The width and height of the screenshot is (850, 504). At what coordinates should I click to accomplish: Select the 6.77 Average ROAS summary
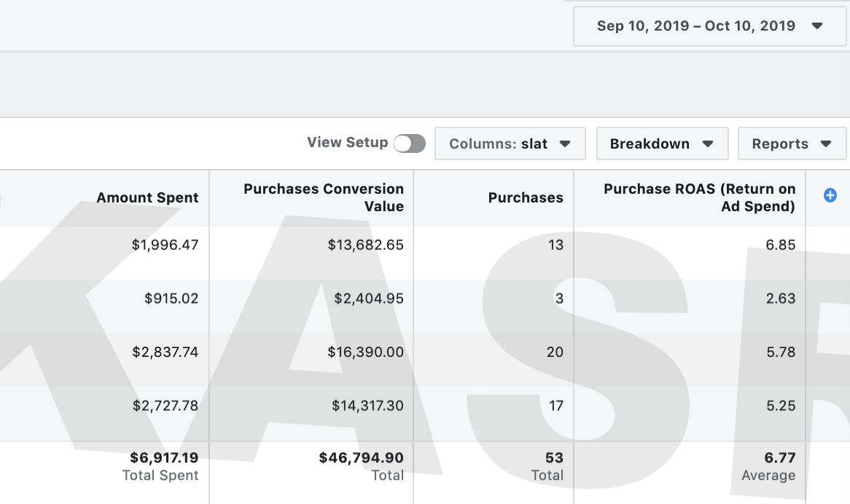pos(779,458)
